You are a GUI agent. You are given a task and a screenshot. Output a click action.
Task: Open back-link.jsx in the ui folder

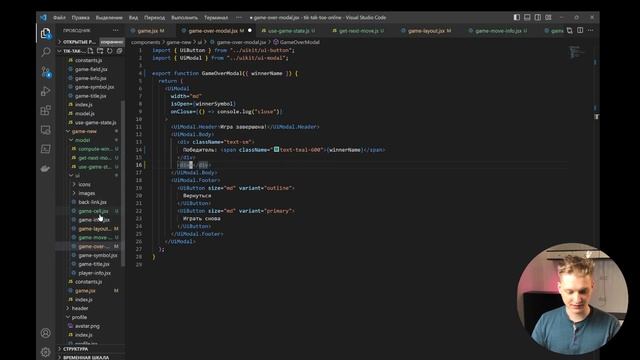[x=92, y=202]
